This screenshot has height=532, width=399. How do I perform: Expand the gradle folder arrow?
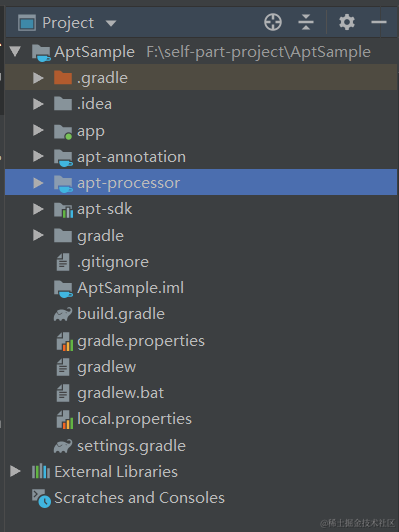tap(38, 235)
